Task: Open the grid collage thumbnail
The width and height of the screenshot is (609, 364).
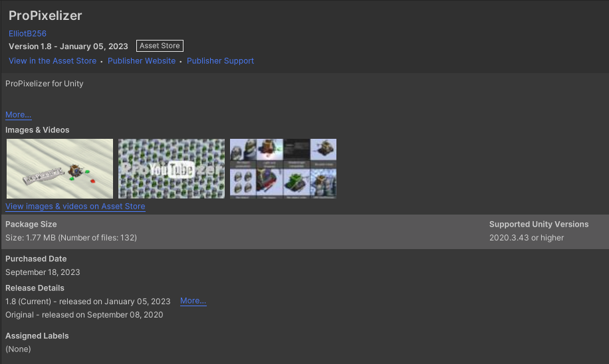Action: (283, 169)
